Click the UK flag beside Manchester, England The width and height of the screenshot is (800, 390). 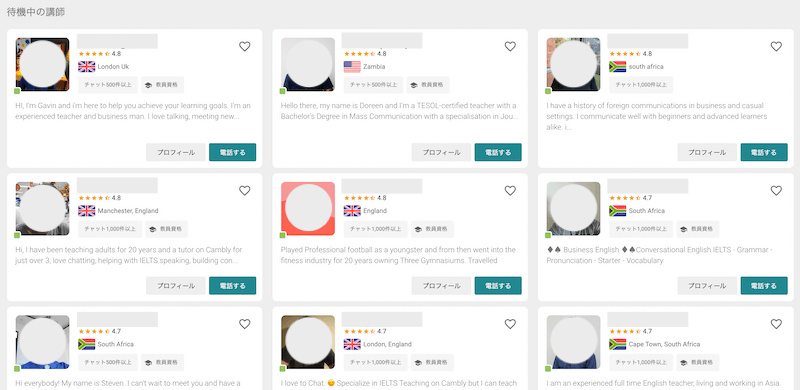[x=87, y=211]
